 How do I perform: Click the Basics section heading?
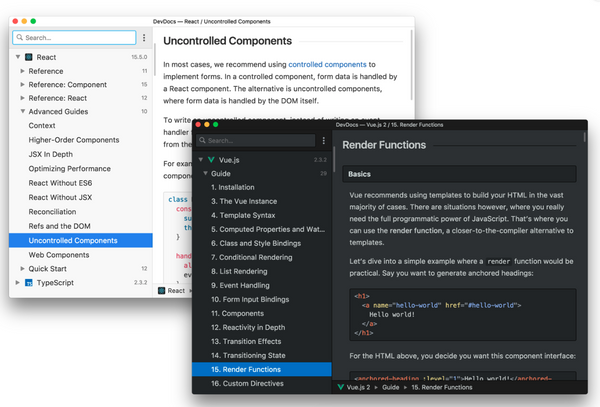click(459, 174)
